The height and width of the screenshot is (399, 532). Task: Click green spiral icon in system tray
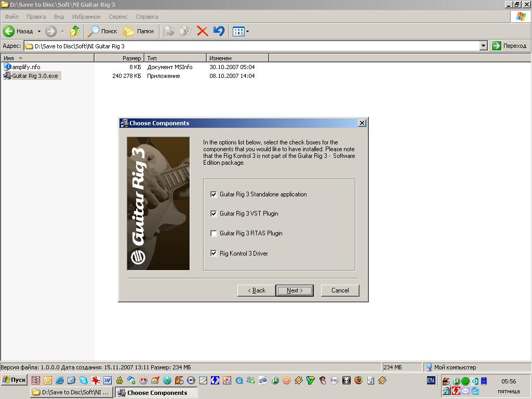click(x=465, y=381)
